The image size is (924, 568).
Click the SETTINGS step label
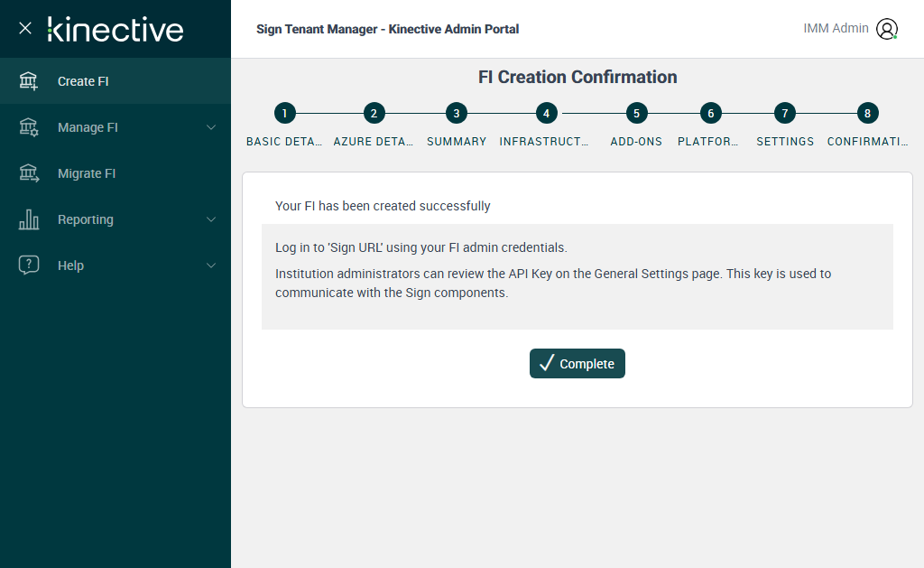(x=785, y=142)
